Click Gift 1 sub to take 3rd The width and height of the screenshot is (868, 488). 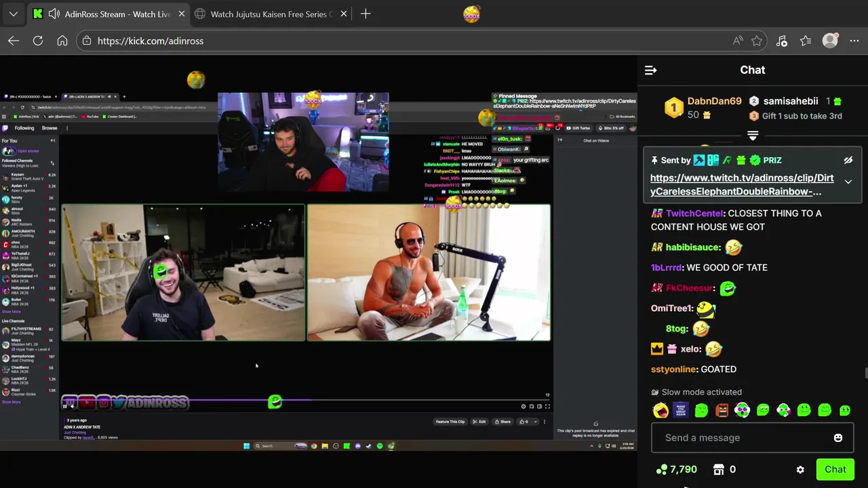pyautogui.click(x=802, y=116)
